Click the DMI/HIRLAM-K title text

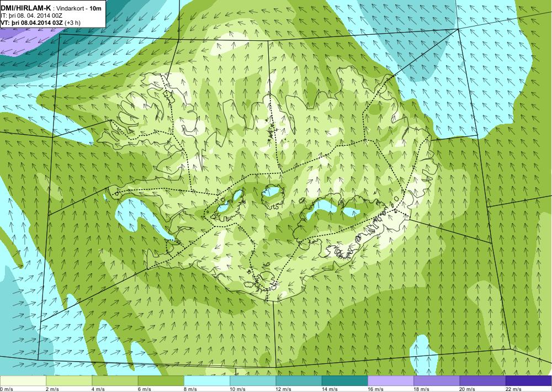point(26,8)
